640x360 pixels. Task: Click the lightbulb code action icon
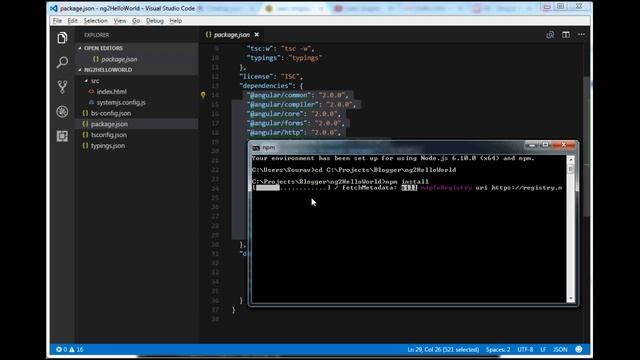coord(203,95)
